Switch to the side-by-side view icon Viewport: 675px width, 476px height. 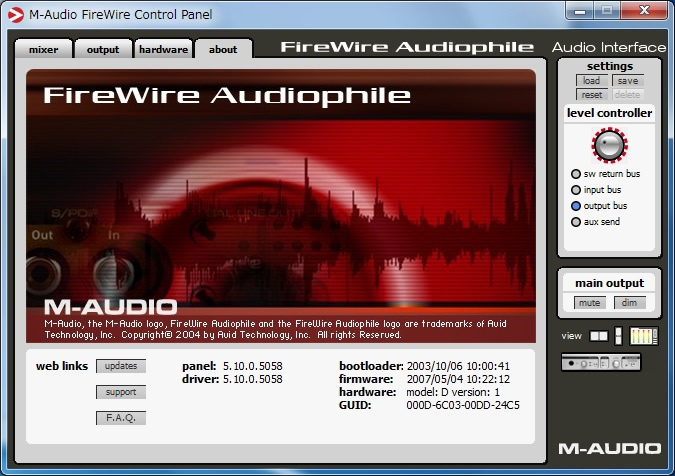(598, 336)
